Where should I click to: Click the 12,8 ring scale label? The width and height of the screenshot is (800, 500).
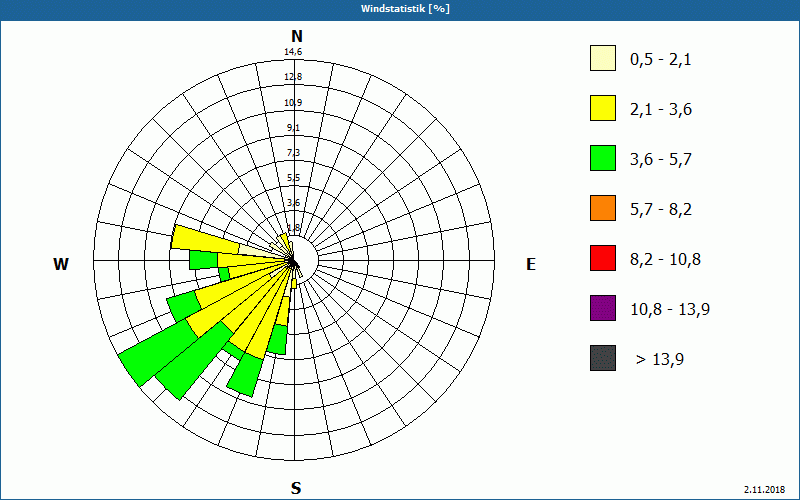click(x=293, y=77)
